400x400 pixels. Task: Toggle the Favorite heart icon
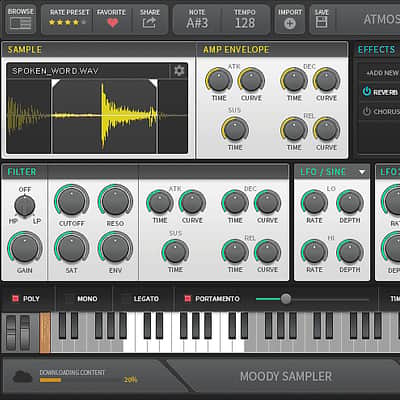tap(112, 23)
